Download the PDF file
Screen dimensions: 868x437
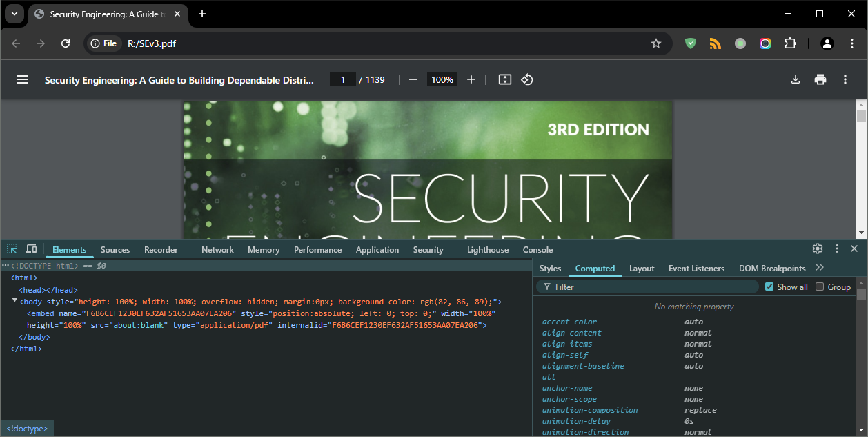click(795, 79)
